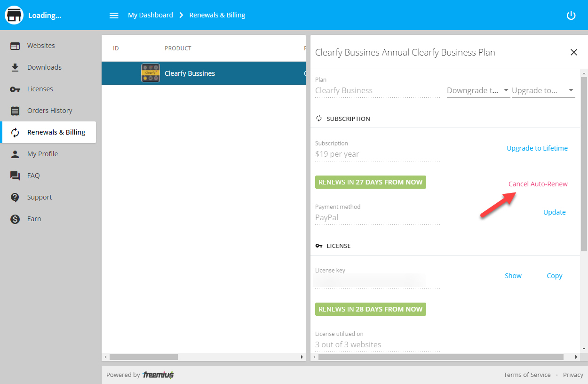Open the Downgrade to dropdown
Screen dimensions: 588x384
pos(478,90)
